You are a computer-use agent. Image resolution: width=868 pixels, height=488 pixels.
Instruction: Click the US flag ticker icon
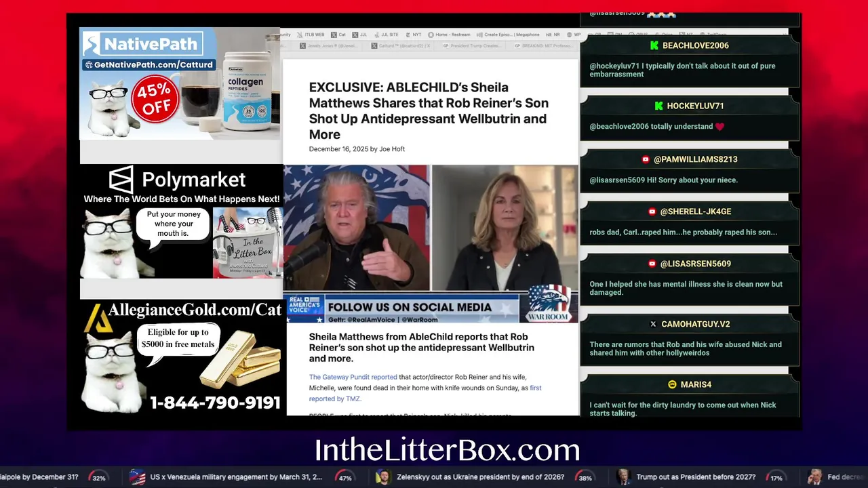pyautogui.click(x=137, y=477)
